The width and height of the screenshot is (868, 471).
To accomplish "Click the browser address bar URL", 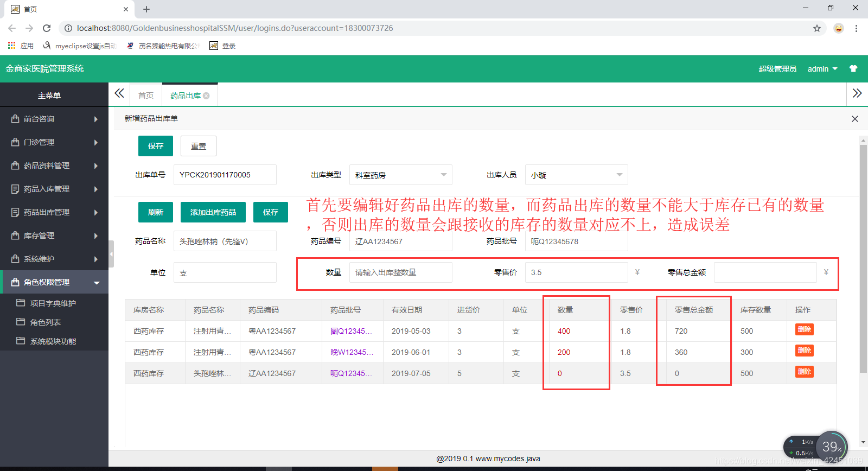I will 235,28.
